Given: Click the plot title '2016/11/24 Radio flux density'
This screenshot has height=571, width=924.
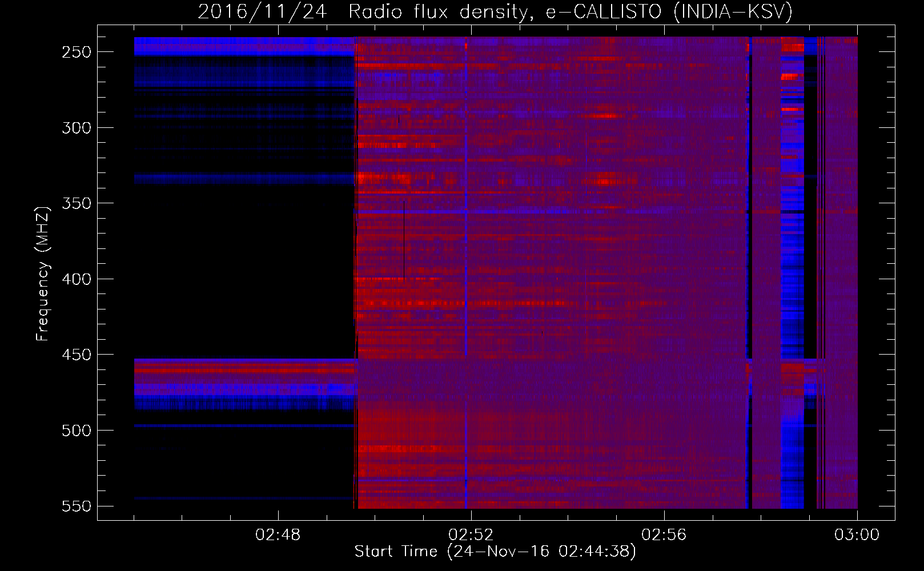Looking at the screenshot, I should point(495,12).
